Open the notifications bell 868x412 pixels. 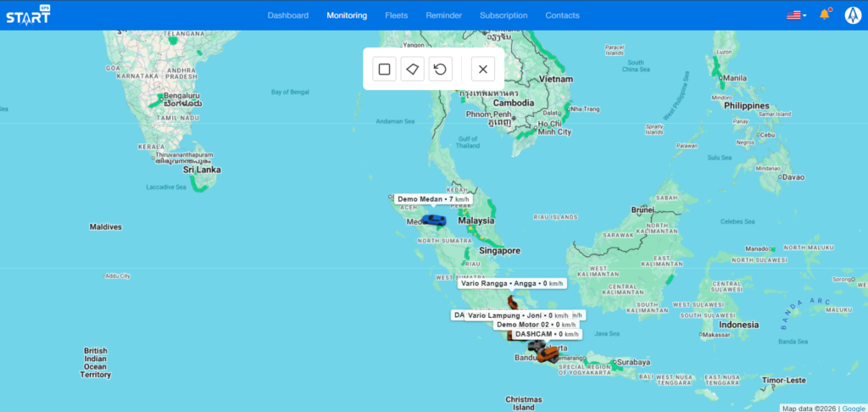point(824,14)
